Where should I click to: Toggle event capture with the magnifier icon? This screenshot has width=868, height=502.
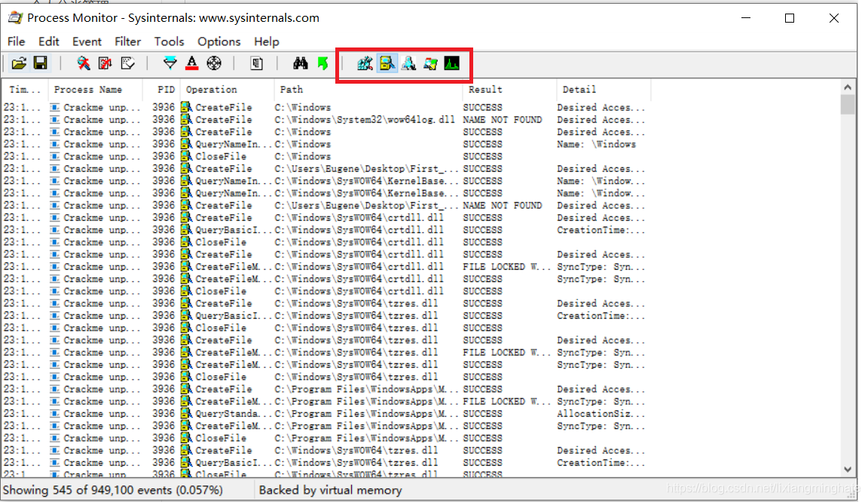[x=84, y=63]
